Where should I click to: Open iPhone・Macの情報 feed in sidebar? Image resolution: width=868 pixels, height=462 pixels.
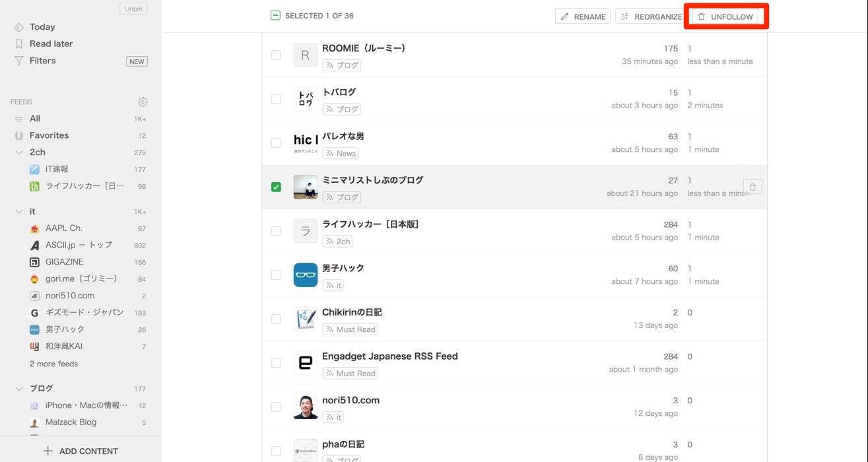(x=86, y=405)
